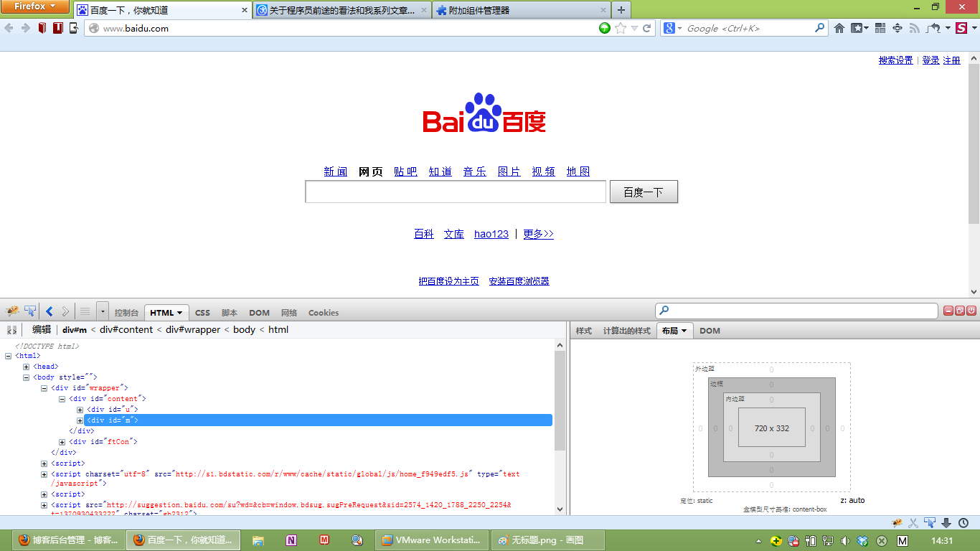Click the green go arrow in address bar
Image resolution: width=980 pixels, height=551 pixels.
point(605,28)
